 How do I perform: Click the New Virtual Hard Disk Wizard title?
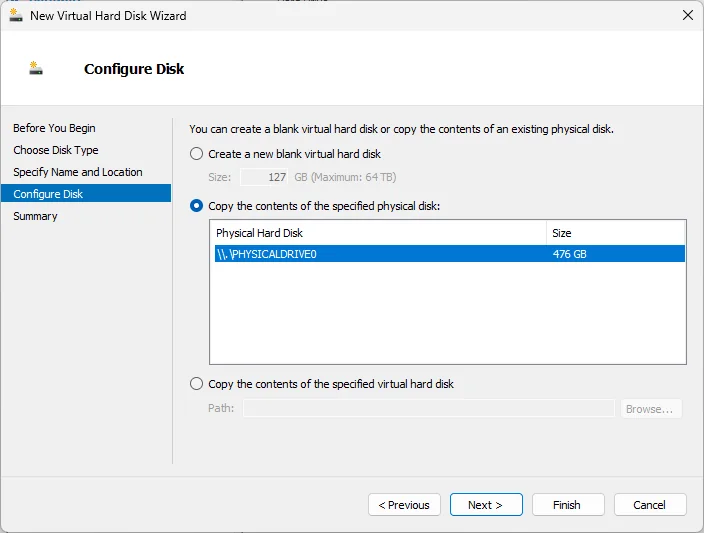pos(108,16)
